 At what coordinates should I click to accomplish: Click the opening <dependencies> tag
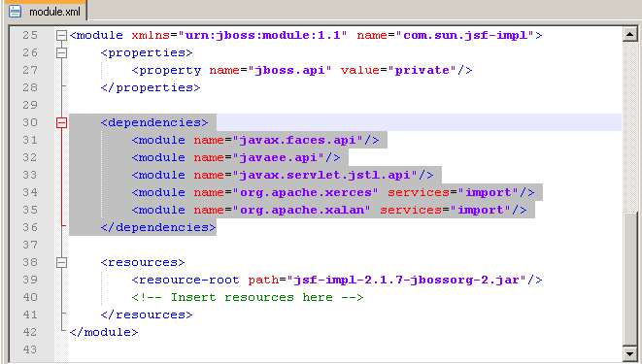coord(154,122)
